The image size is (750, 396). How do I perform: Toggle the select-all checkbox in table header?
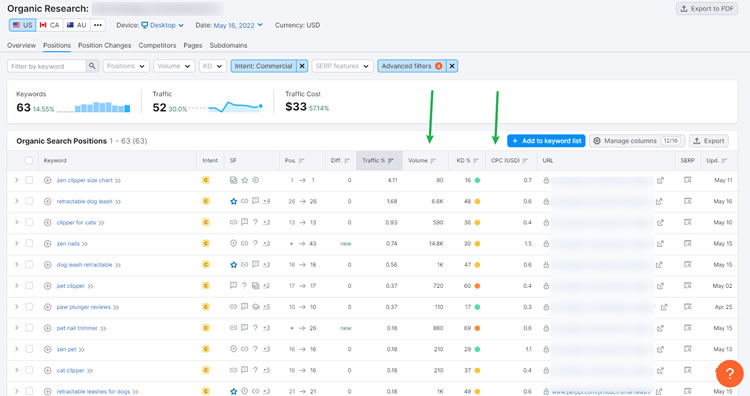[29, 161]
